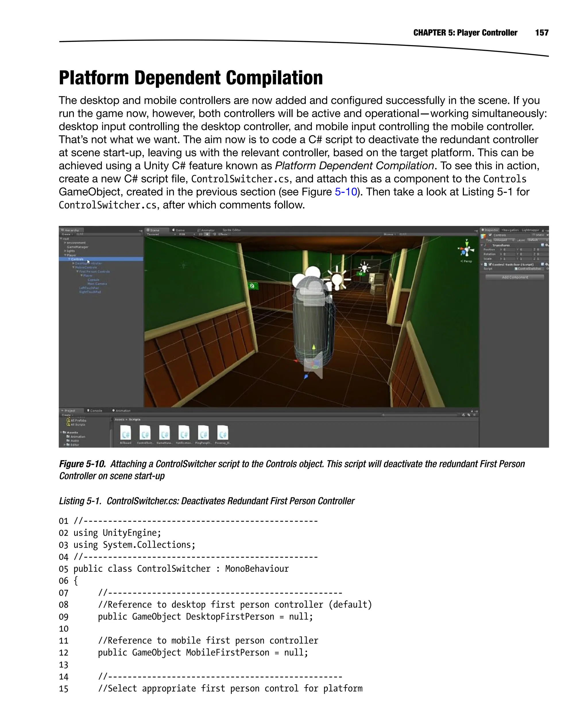
Task: Click the Position X field
Action: (x=509, y=250)
